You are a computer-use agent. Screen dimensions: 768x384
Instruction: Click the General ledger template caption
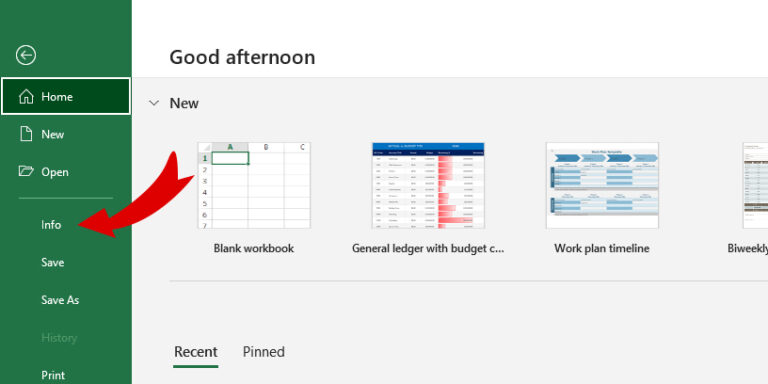(428, 248)
